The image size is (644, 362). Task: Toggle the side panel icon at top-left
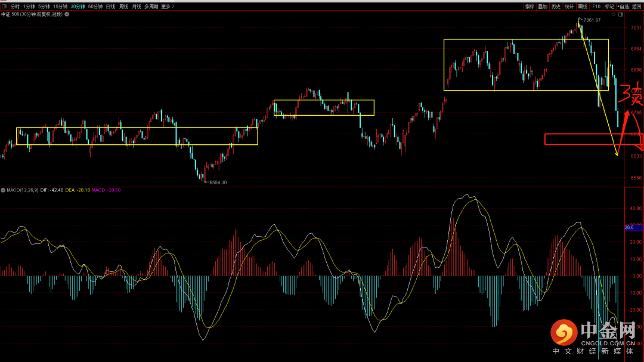click(x=4, y=7)
